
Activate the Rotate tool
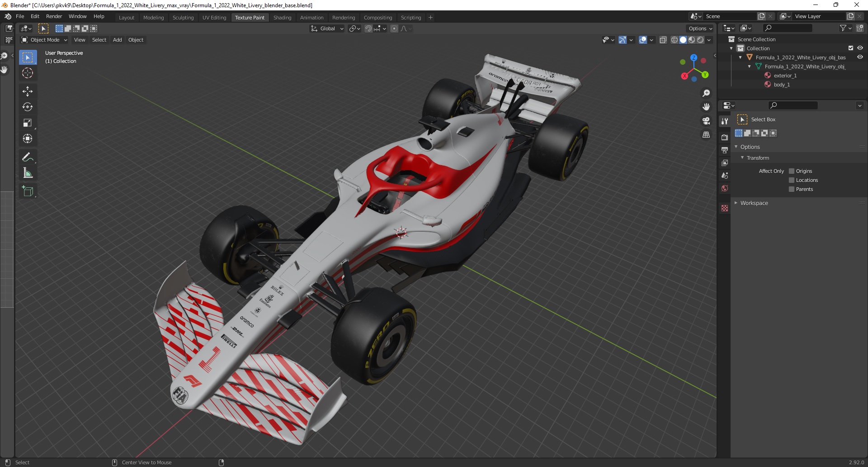28,107
